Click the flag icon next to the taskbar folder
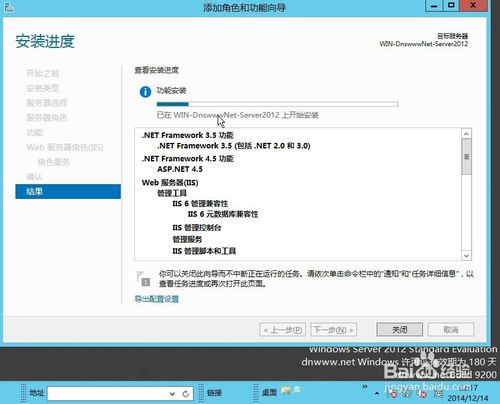This screenshot has width=500, height=404. [297, 389]
